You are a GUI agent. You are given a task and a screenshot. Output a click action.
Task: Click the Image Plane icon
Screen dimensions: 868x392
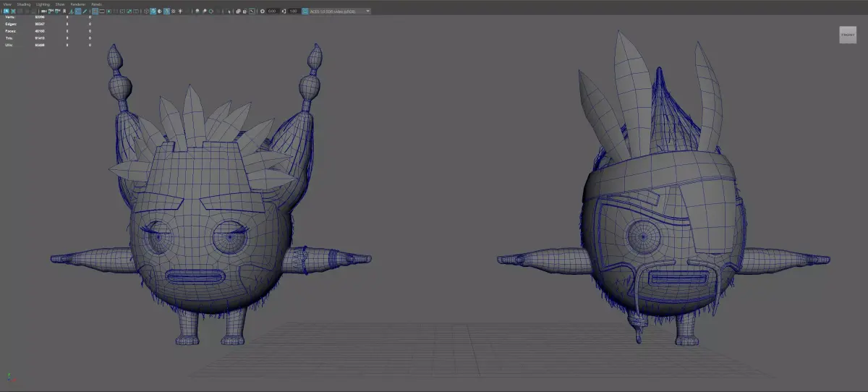point(72,12)
